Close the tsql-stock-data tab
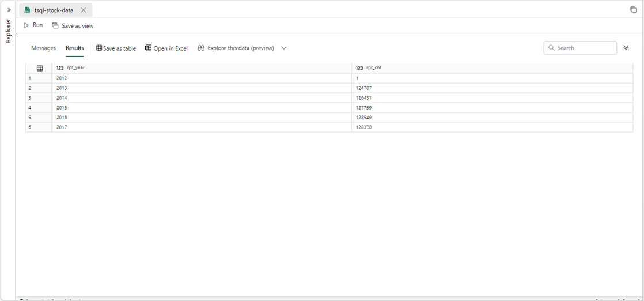Screen dimensions: 644x301 coord(84,10)
